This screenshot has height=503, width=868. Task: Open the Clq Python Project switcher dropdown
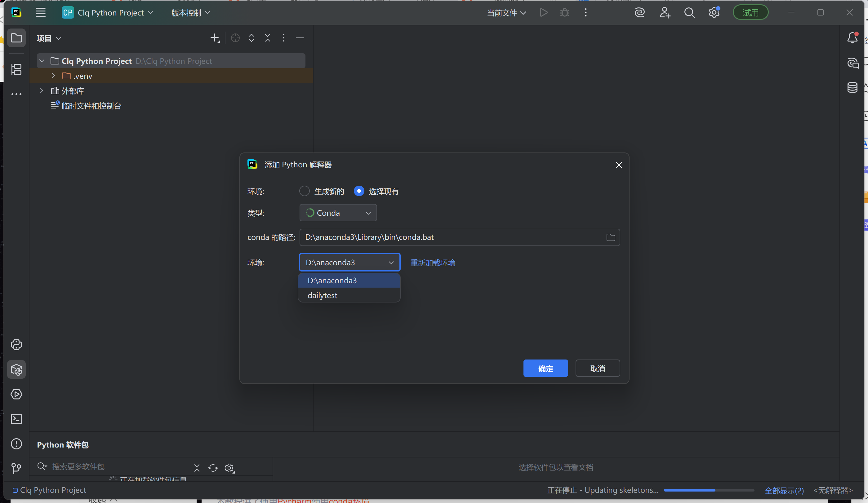tap(107, 13)
